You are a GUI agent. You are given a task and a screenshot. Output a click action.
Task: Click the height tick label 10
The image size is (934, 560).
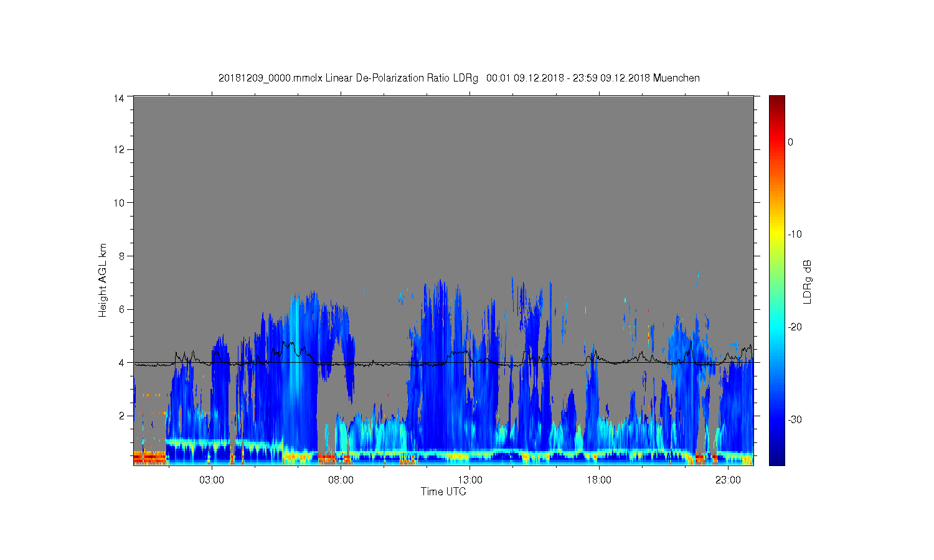click(119, 203)
